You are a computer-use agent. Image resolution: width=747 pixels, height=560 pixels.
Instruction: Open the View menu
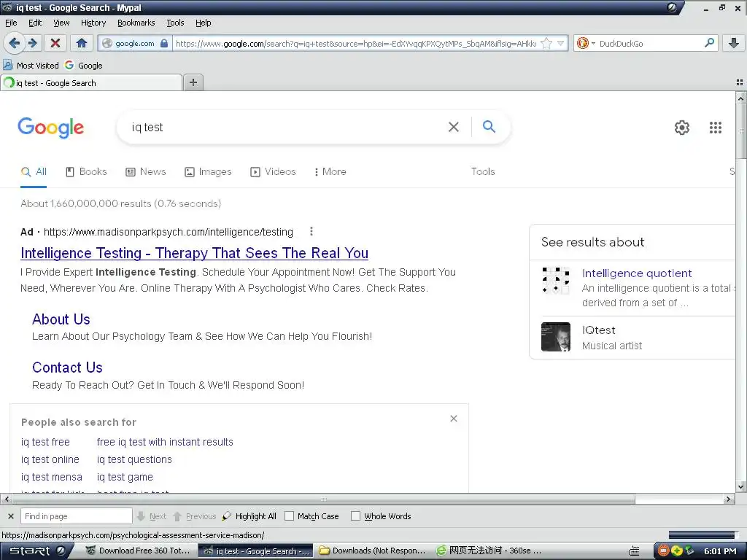(61, 23)
